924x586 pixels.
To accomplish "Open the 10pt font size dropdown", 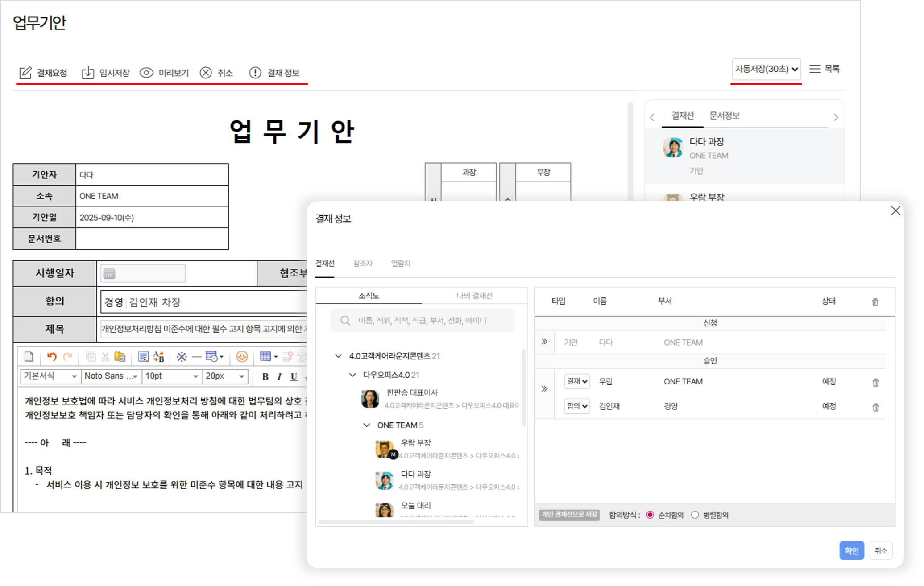I will (172, 376).
